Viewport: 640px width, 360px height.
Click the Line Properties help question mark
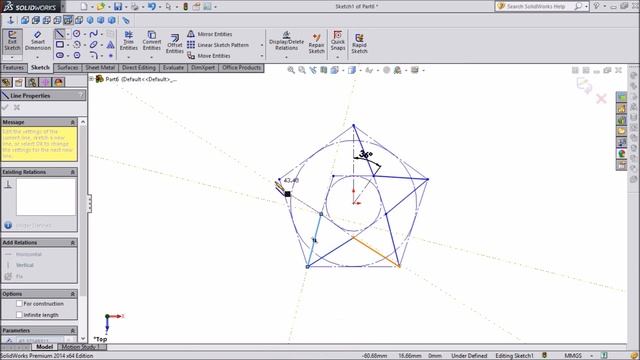[x=81, y=96]
